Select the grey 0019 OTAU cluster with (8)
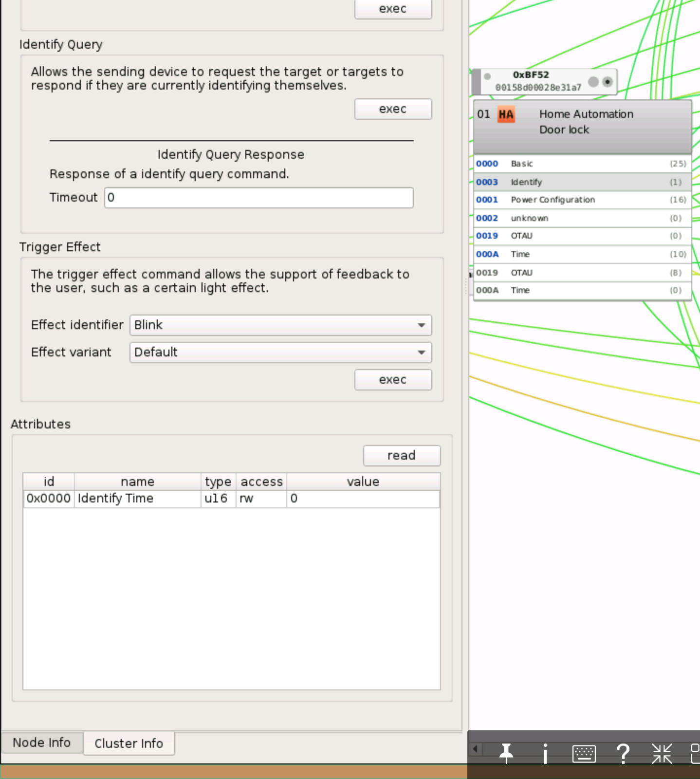The width and height of the screenshot is (700, 779). coord(582,273)
